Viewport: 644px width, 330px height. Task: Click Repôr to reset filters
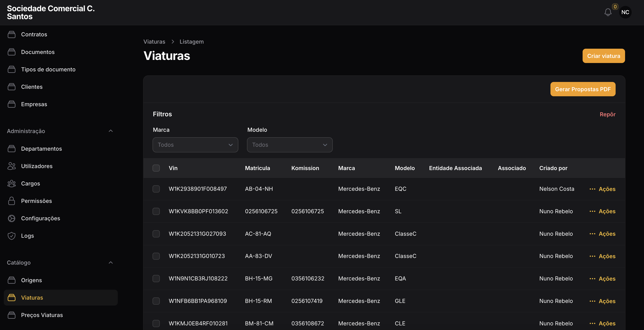607,114
